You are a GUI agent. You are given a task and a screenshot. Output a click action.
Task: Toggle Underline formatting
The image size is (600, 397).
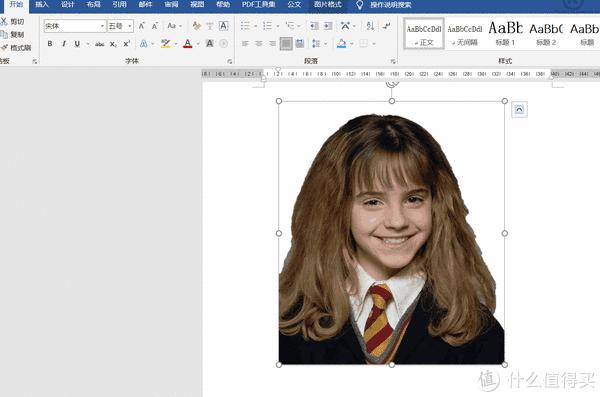coord(77,44)
